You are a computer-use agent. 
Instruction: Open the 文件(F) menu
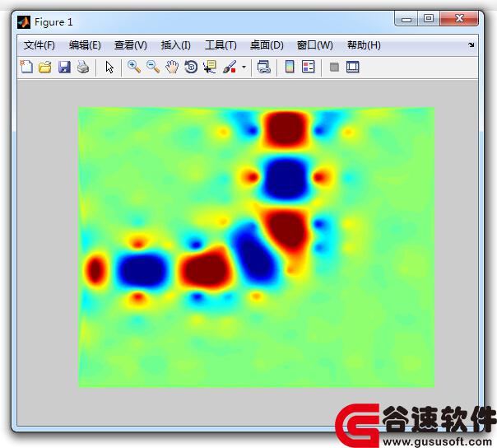[39, 45]
